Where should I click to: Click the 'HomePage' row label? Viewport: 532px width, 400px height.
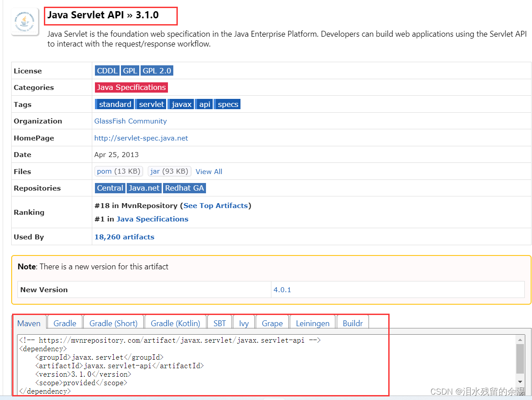[34, 138]
